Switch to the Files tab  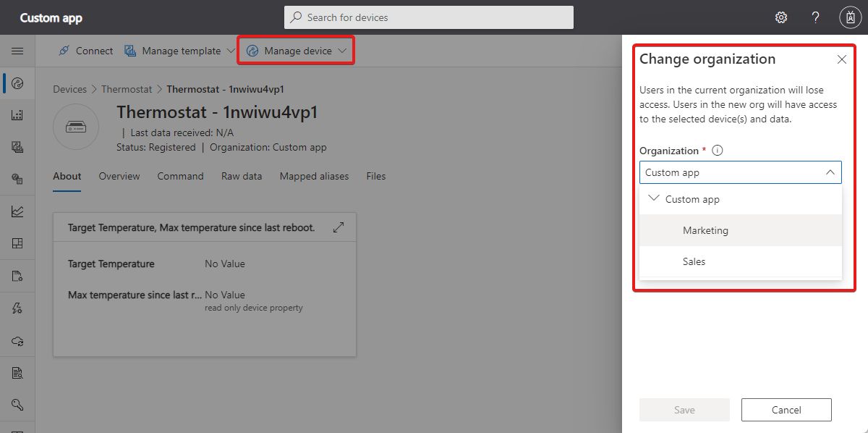(x=376, y=176)
